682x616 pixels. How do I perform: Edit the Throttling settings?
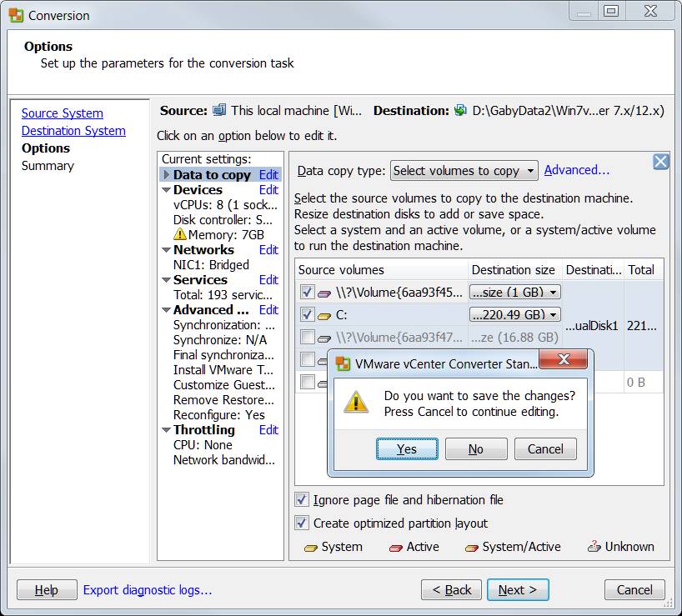pos(268,430)
